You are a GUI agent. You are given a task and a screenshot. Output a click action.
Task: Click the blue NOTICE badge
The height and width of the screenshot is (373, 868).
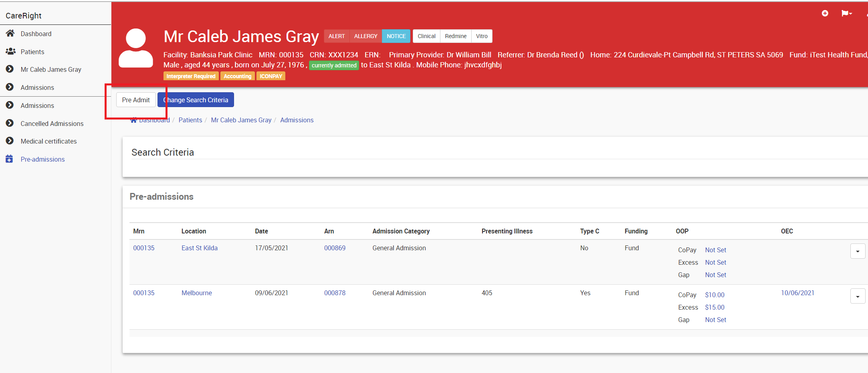click(x=396, y=36)
